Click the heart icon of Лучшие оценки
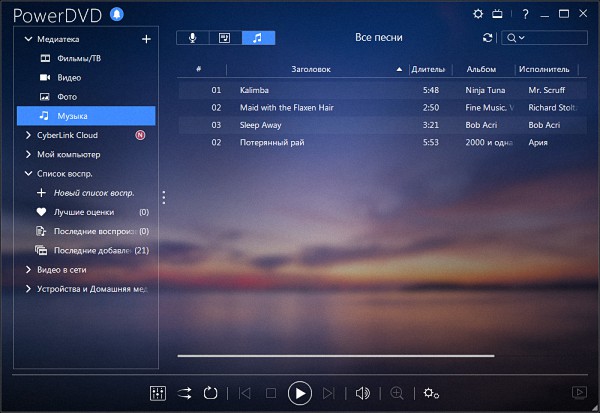This screenshot has width=600, height=413. (41, 212)
